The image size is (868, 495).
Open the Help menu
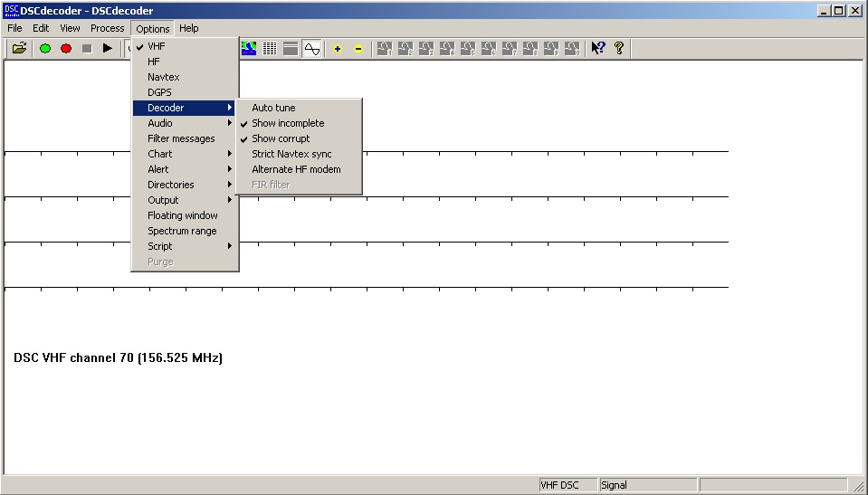(189, 28)
